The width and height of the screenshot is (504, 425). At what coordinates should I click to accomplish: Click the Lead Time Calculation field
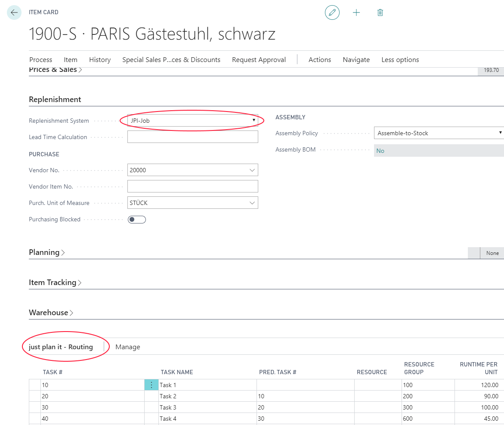(192, 136)
